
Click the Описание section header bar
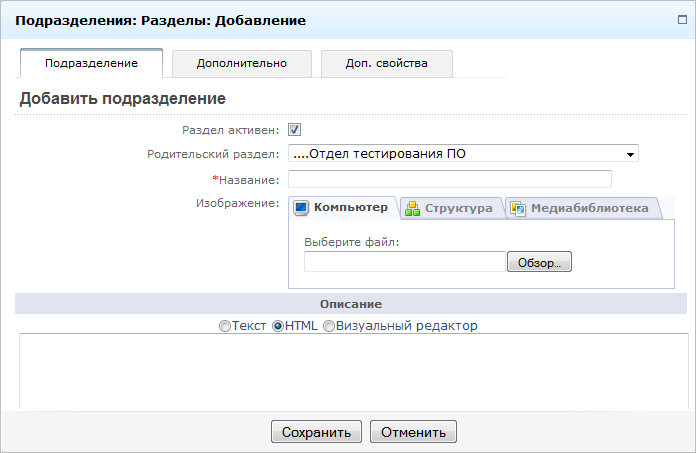point(350,304)
